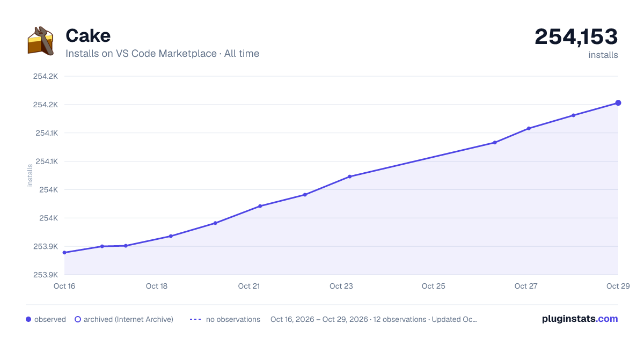The width and height of the screenshot is (644, 338).
Task: Click the 254,153 installs total
Action: 576,36
